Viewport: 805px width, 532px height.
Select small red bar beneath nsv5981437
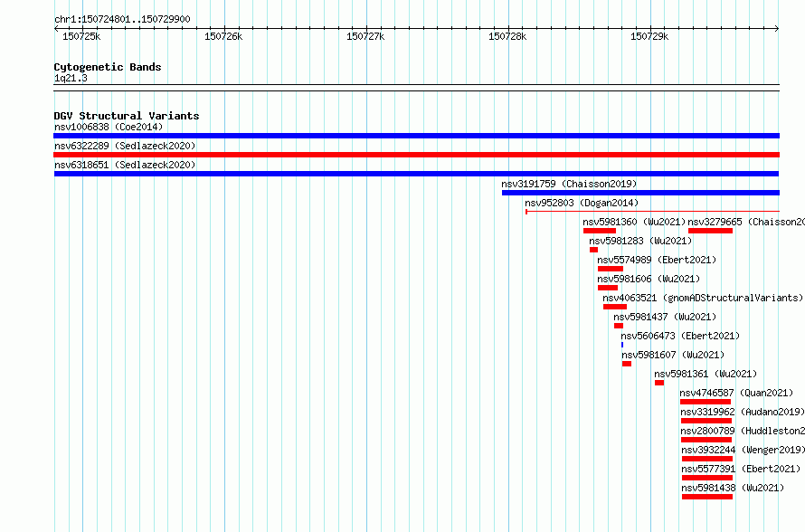[x=619, y=326]
